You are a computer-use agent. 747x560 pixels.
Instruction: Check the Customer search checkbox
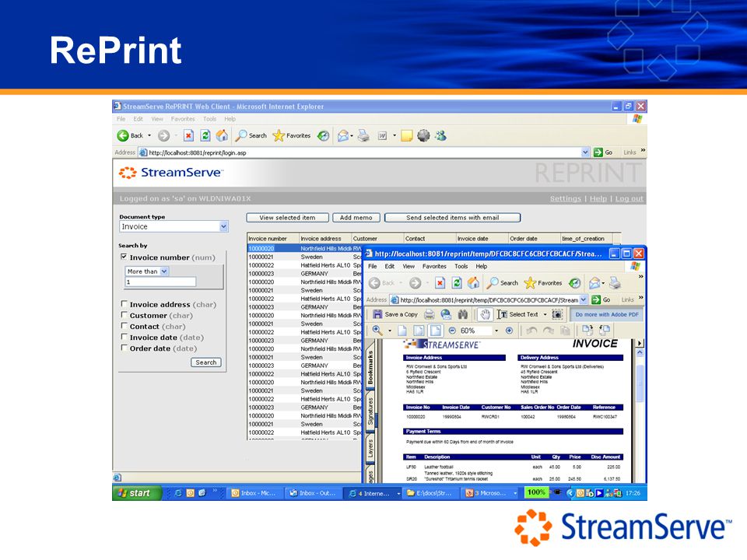[x=124, y=315]
